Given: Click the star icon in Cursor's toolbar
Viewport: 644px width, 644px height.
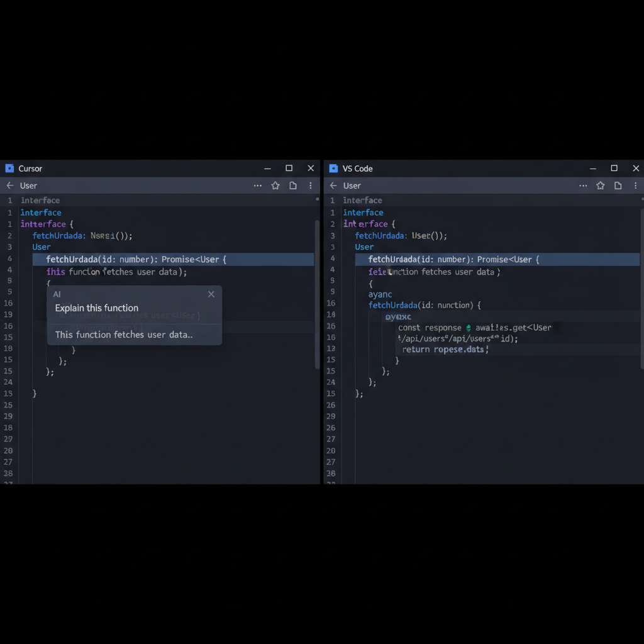Looking at the screenshot, I should pyautogui.click(x=275, y=186).
